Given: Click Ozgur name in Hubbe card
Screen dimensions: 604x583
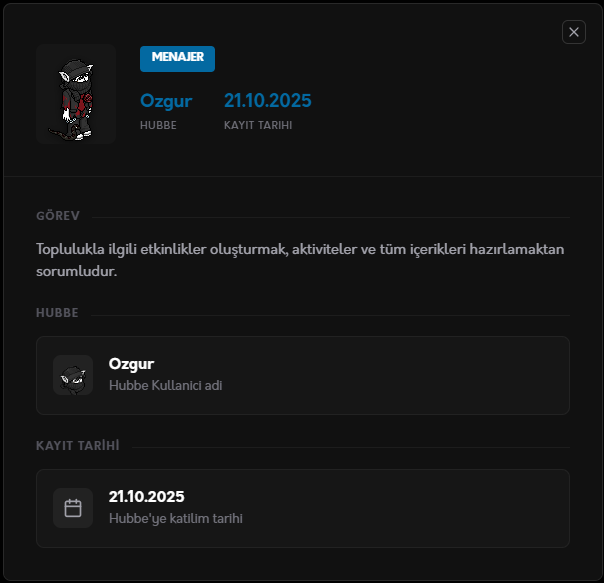Looking at the screenshot, I should [x=131, y=364].
